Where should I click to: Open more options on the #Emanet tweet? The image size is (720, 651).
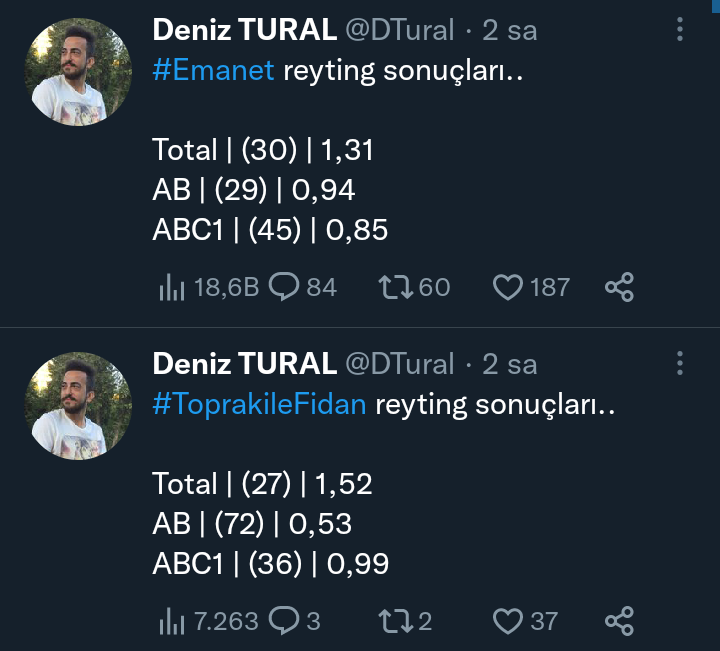point(680,29)
